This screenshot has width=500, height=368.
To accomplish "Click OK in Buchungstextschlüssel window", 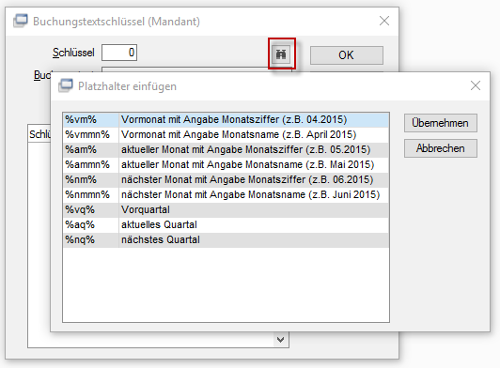I will [x=346, y=55].
